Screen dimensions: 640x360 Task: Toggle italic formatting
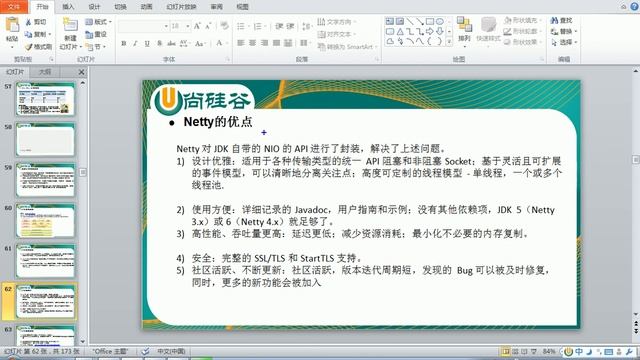coord(135,43)
